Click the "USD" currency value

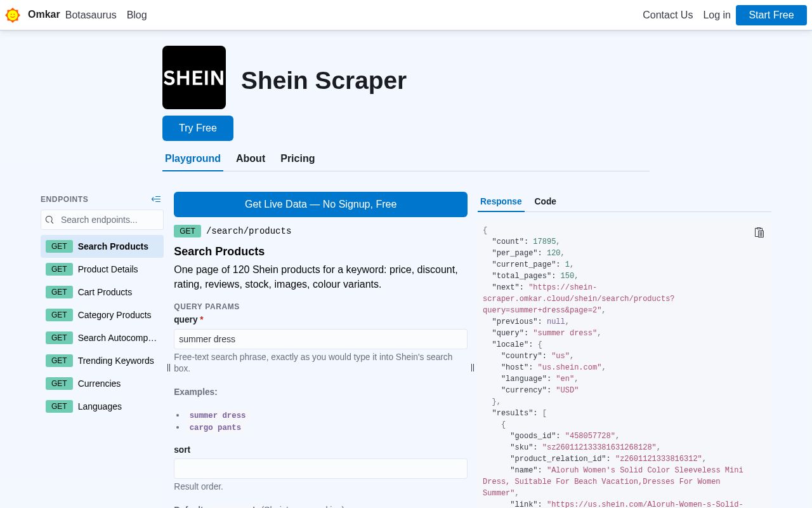(x=567, y=391)
